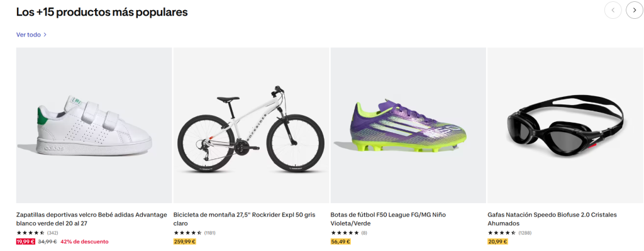Click the Zapatillas deportivas velcro Bebé adidas title
Image resolution: width=644 pixels, height=251 pixels.
click(x=92, y=219)
